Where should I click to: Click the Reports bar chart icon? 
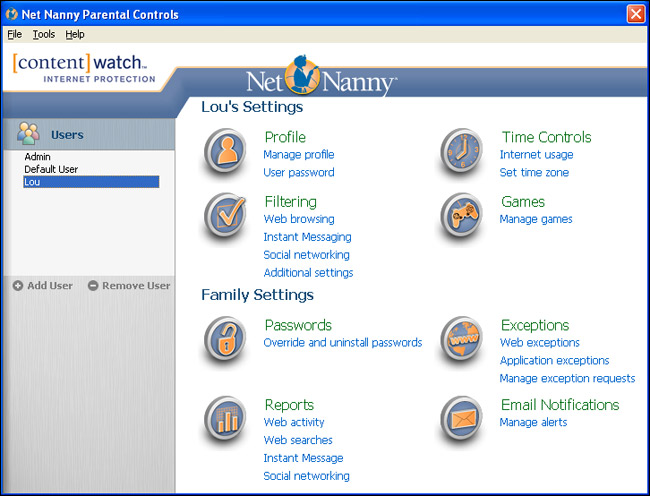pyautogui.click(x=226, y=419)
